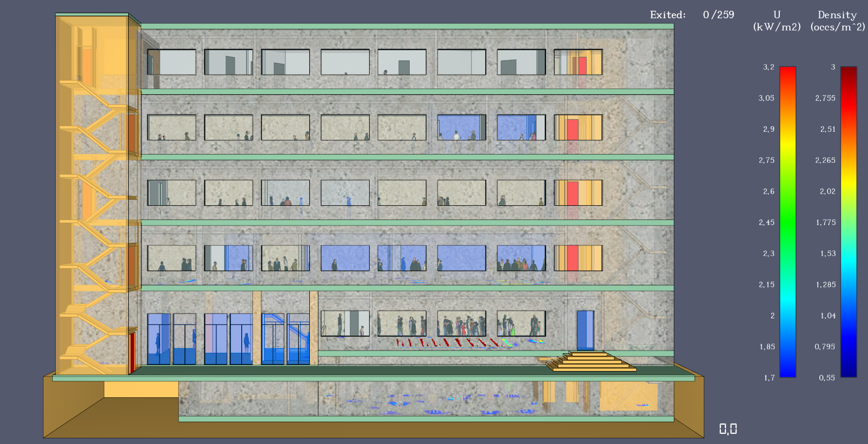Click the 3,2 maximum on U legend

(769, 67)
